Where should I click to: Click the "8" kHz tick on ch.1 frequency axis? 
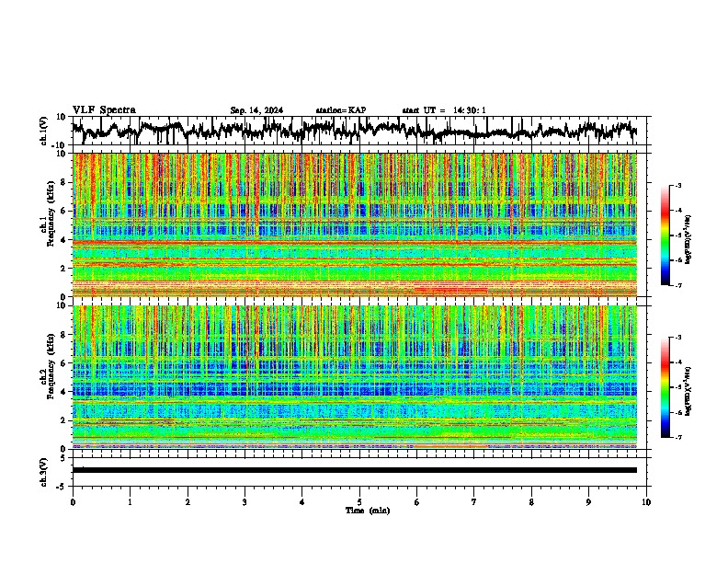(x=63, y=182)
